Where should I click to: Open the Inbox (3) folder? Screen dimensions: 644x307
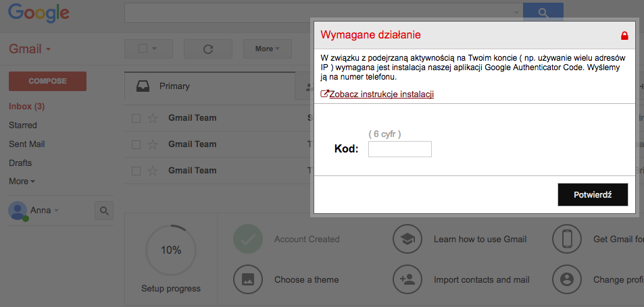[27, 107]
